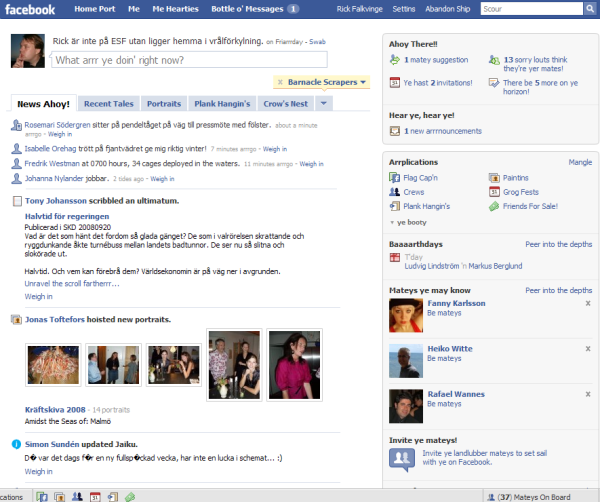Click bottom bar Flag Cap'n shortcut icon

coord(42,497)
